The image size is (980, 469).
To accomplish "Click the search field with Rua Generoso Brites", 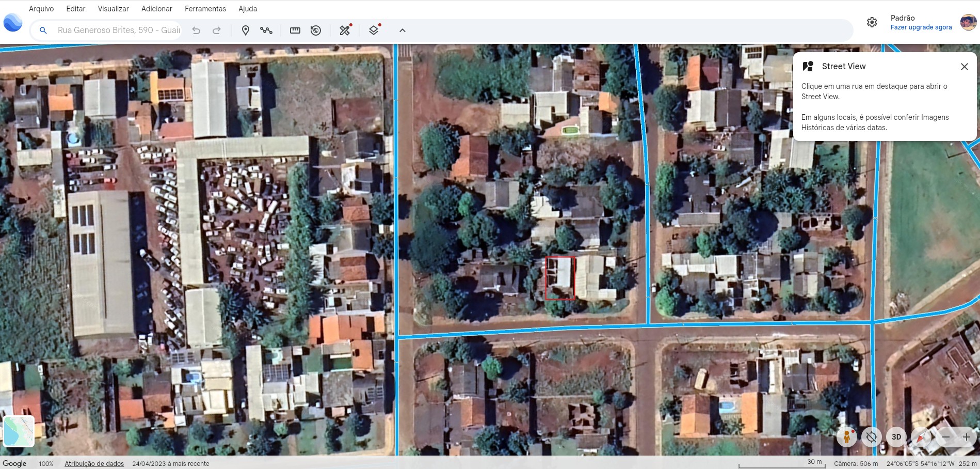I will (119, 30).
